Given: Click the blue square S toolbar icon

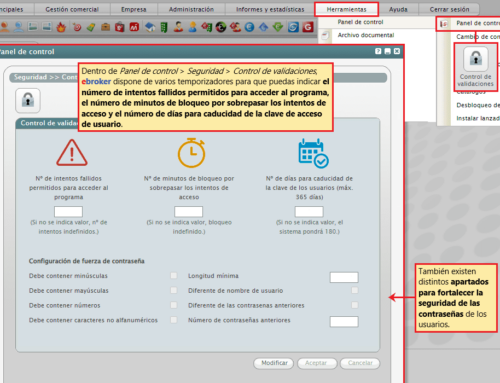Looking at the screenshot, I should [293, 27].
